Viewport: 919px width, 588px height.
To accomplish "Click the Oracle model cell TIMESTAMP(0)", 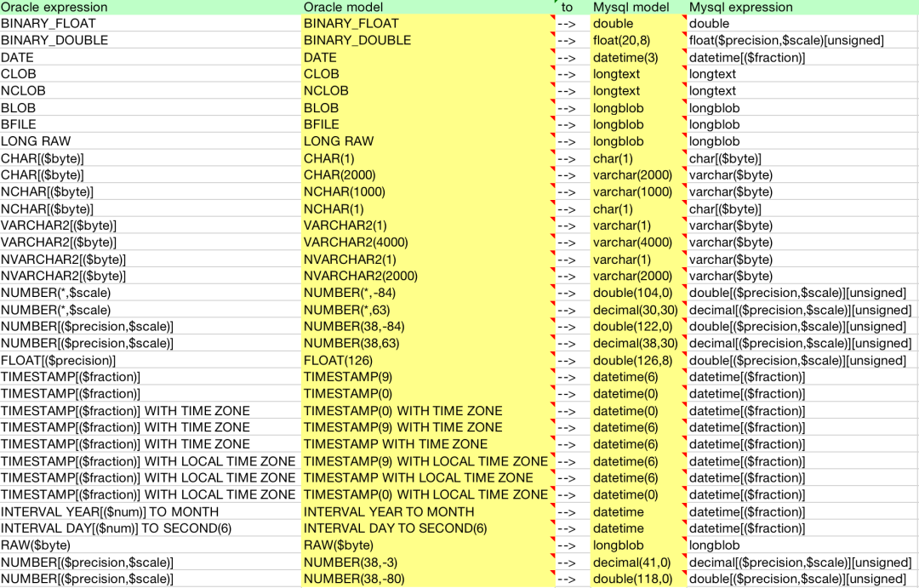I will 428,394.
